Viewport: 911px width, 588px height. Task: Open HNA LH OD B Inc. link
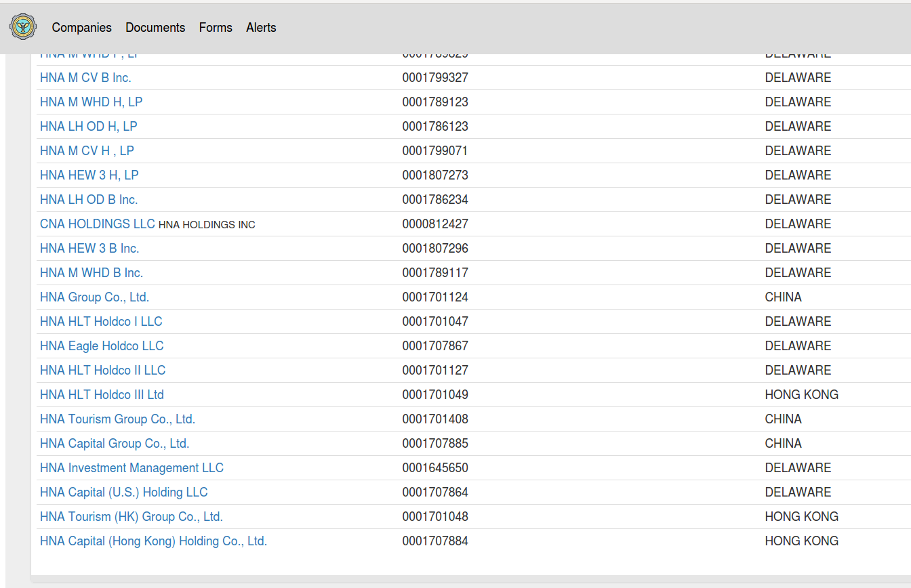pyautogui.click(x=89, y=200)
